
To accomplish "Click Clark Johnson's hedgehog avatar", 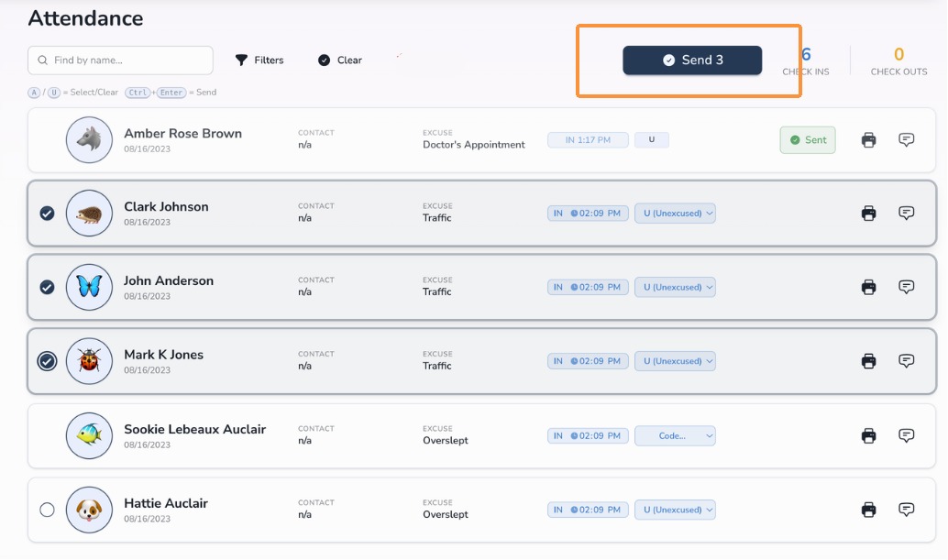I will (89, 214).
